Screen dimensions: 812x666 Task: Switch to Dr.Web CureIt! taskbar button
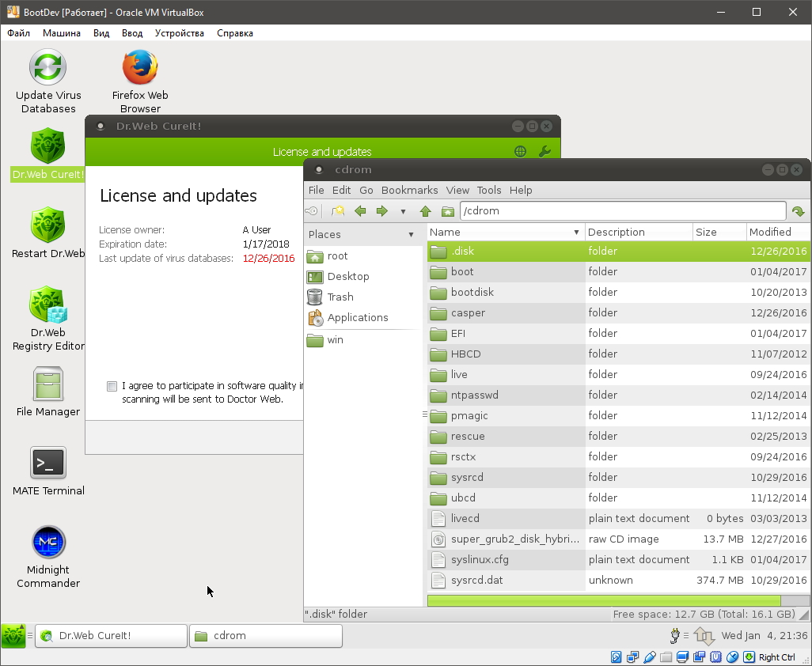click(111, 635)
